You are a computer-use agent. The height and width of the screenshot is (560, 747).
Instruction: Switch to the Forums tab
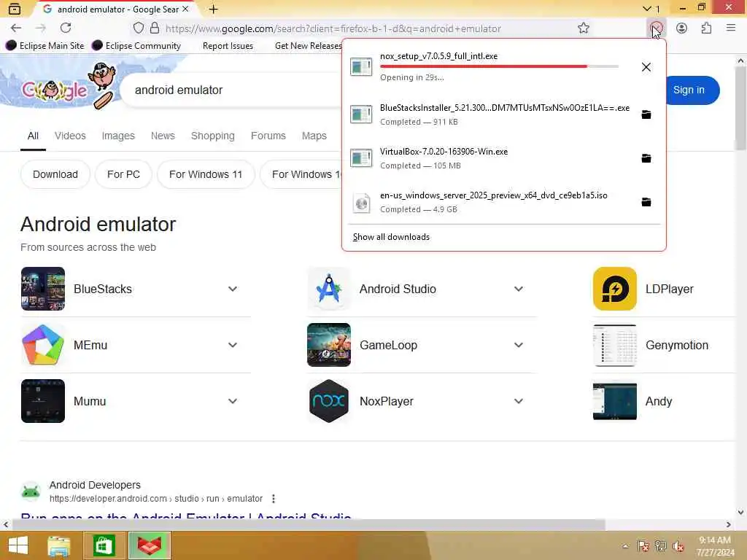(x=268, y=136)
